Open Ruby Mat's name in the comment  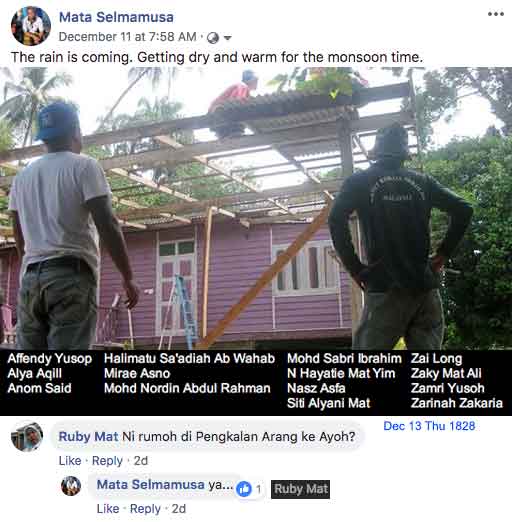pyautogui.click(x=88, y=436)
